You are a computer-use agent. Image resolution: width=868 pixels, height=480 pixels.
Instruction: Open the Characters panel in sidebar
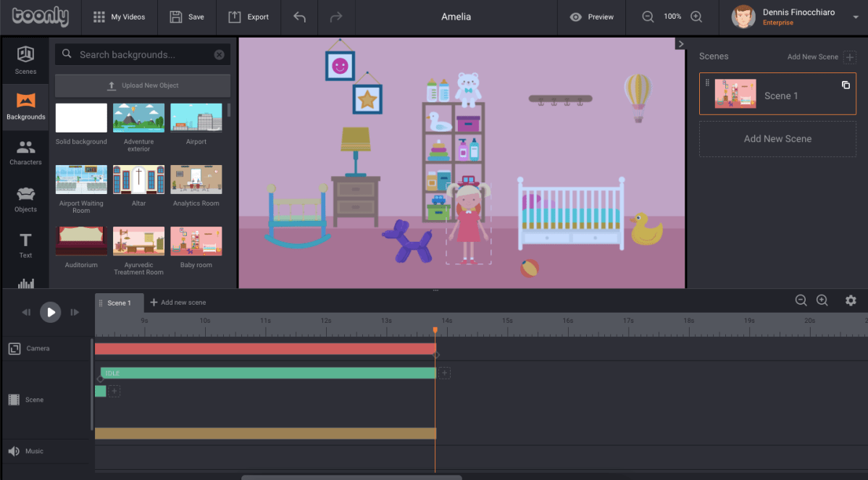pos(25,152)
